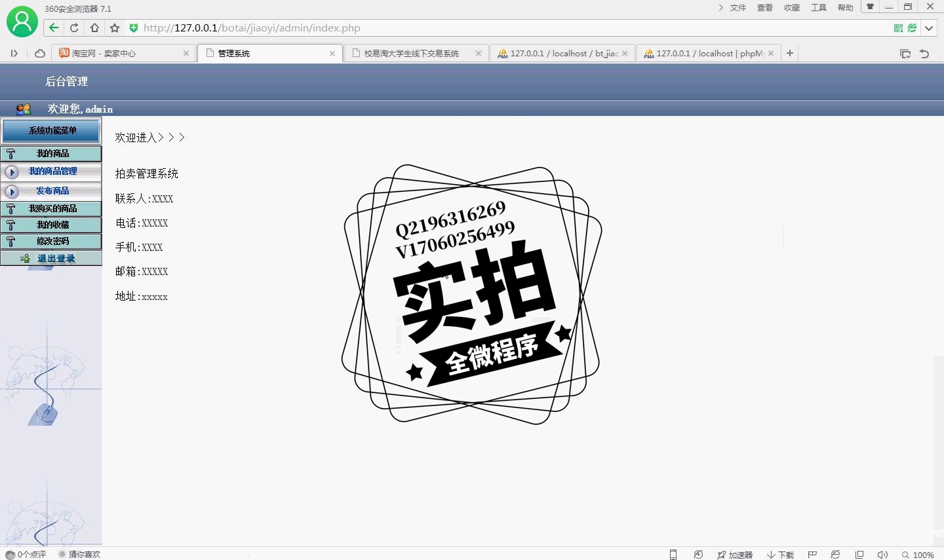Close the 校易淘大学生线下交易系统 tab
This screenshot has width=944, height=560.
pos(479,53)
